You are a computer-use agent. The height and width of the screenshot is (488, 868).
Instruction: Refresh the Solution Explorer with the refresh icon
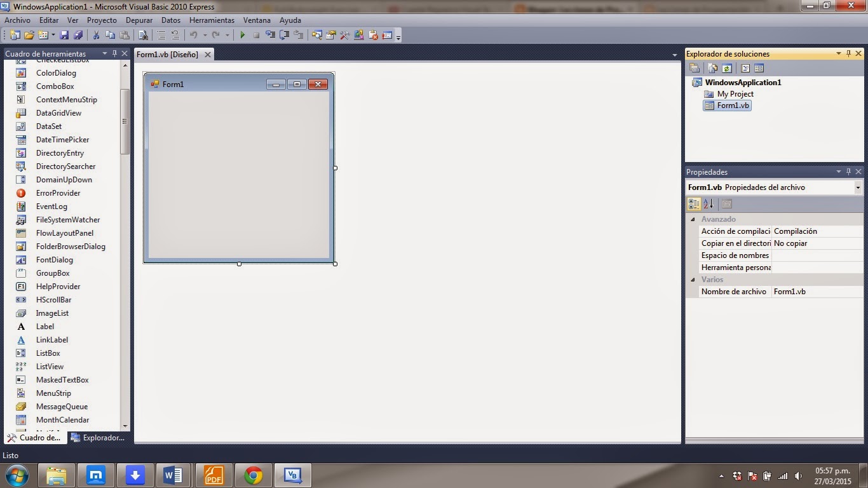726,68
